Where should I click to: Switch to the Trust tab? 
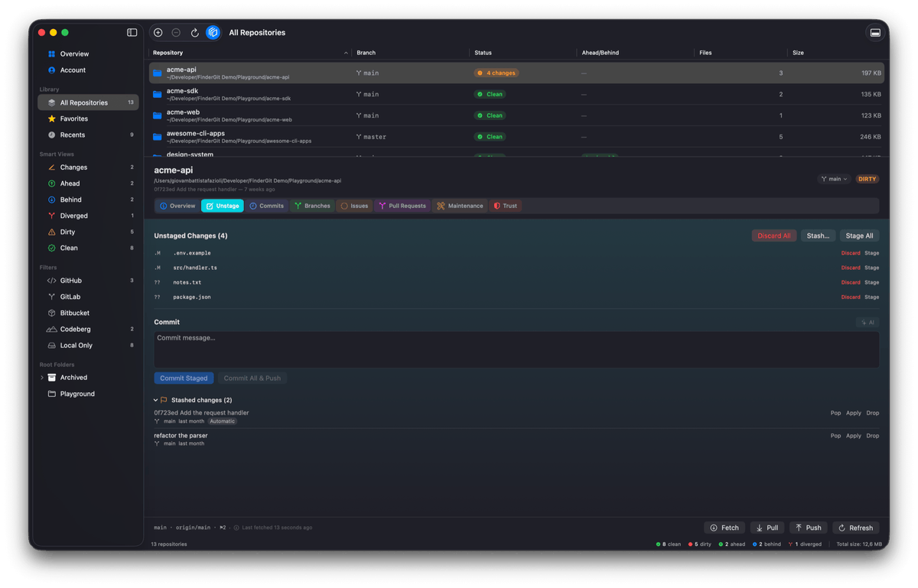click(x=506, y=206)
